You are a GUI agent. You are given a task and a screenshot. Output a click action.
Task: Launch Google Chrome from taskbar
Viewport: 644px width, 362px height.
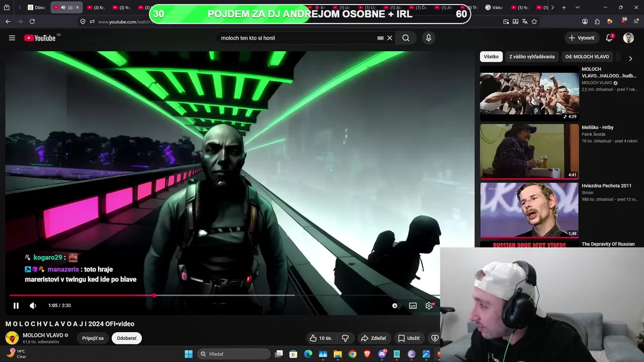point(352,354)
